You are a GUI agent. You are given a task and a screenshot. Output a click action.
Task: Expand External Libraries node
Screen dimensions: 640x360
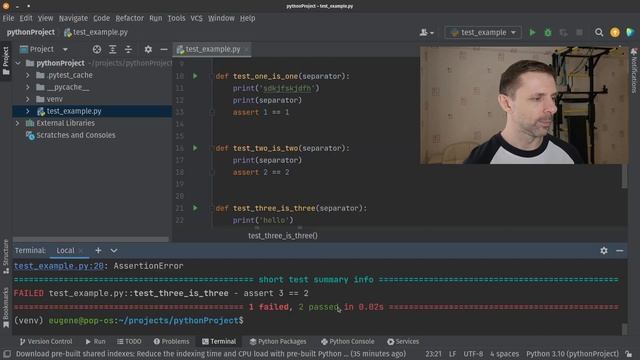click(18, 123)
